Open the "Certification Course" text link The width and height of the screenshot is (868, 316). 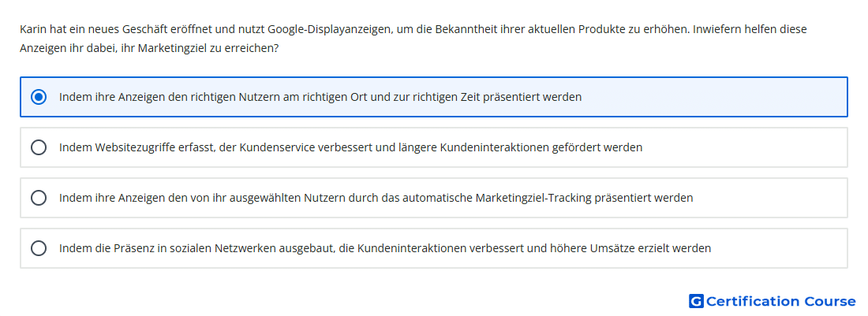point(781,301)
